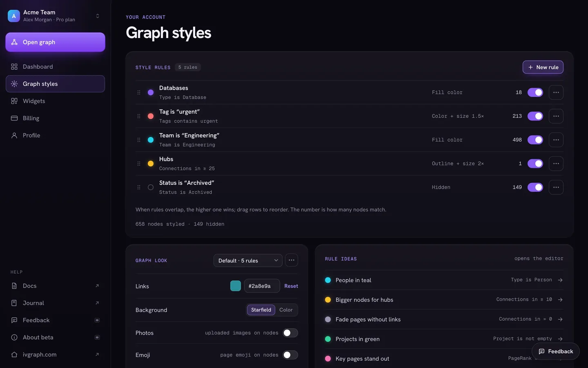Image resolution: width=588 pixels, height=368 pixels.
Task: Open more options for Databases rule
Action: [556, 92]
